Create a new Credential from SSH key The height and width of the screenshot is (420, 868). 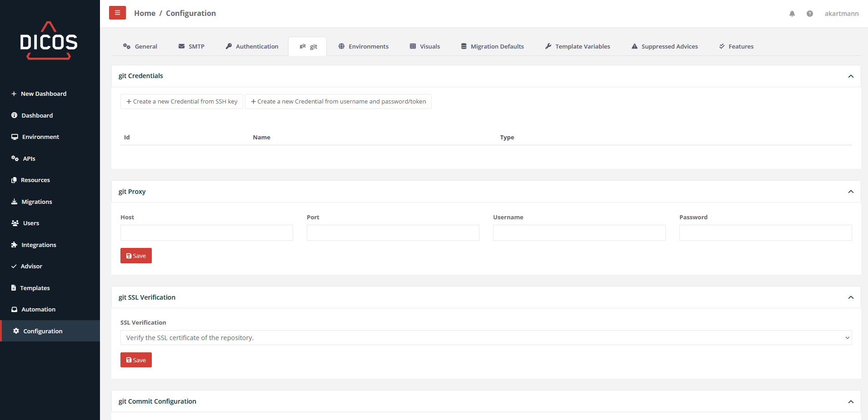point(182,101)
